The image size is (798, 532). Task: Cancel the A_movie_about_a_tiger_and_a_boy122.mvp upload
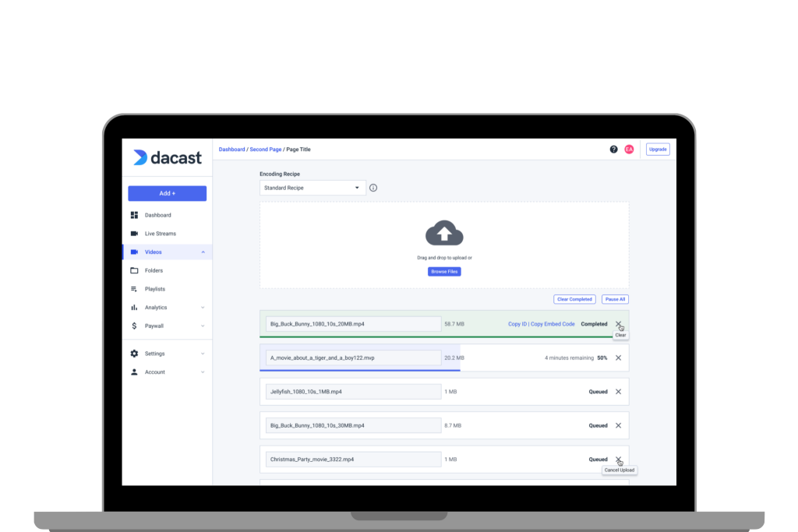point(618,358)
